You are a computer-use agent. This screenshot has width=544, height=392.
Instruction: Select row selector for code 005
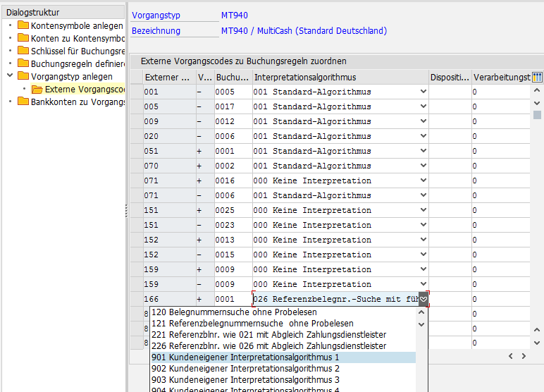point(136,106)
